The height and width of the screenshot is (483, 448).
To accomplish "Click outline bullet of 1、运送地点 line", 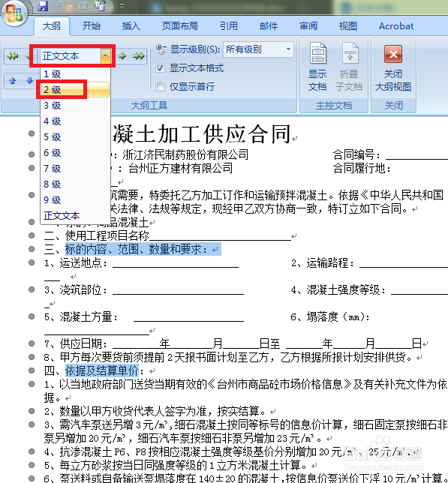I will pos(32,262).
